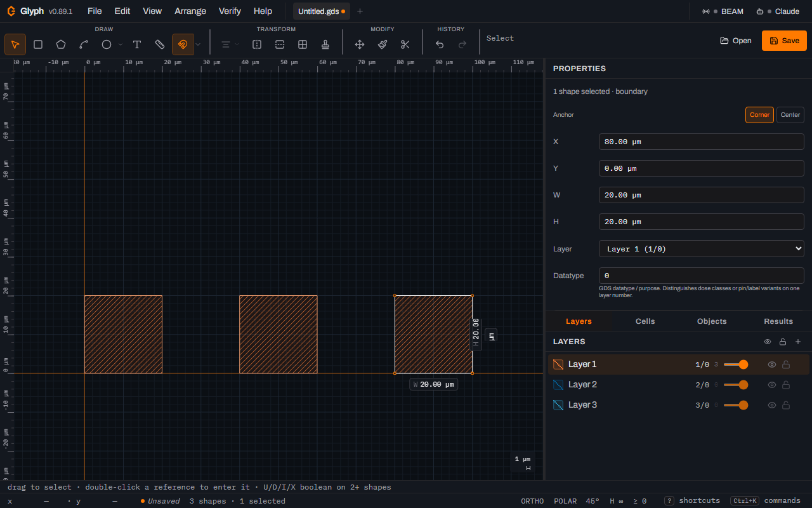The height and width of the screenshot is (508, 812).
Task: Open the align dropdown in Transform
Action: point(230,44)
